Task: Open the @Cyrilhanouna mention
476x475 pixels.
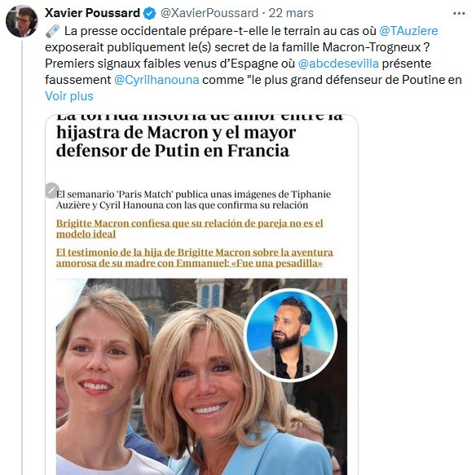Action: pos(156,80)
